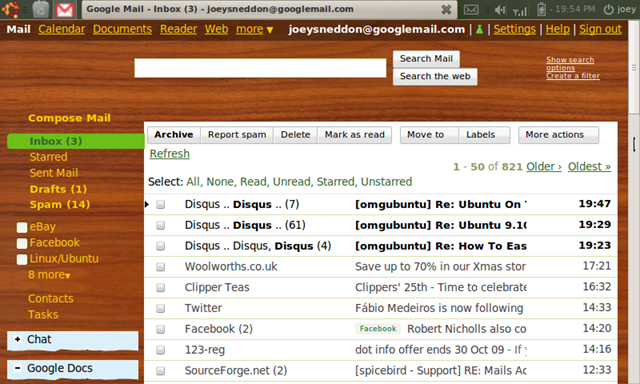Open Contacts in the sidebar
Screen dimensions: 640x384
51,298
